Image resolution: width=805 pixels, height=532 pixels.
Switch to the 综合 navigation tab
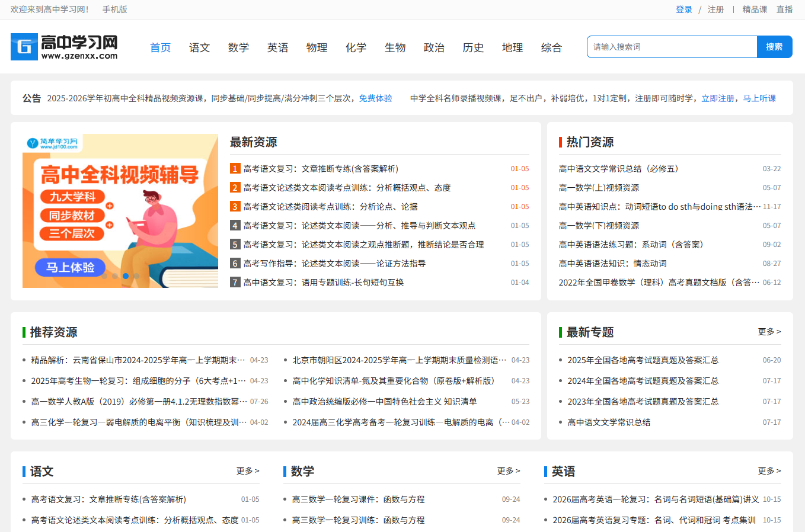coord(551,47)
